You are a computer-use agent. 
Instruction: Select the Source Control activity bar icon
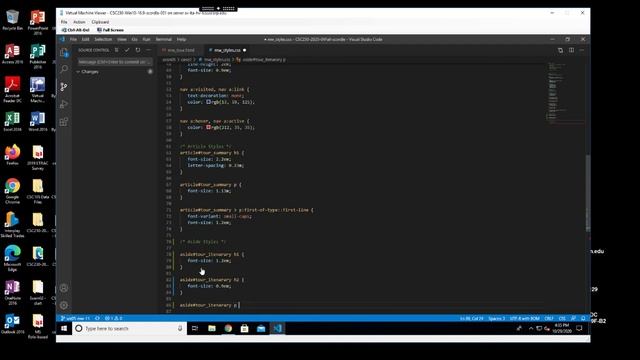[64, 87]
